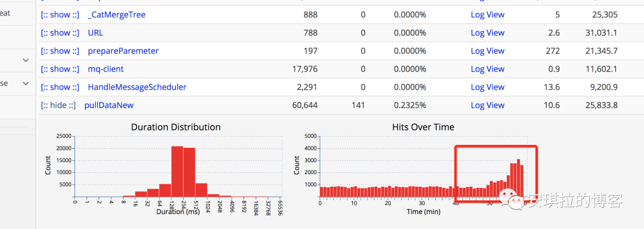644x229 pixels.
Task: Expand the mq-client row charts
Action: coord(60,69)
